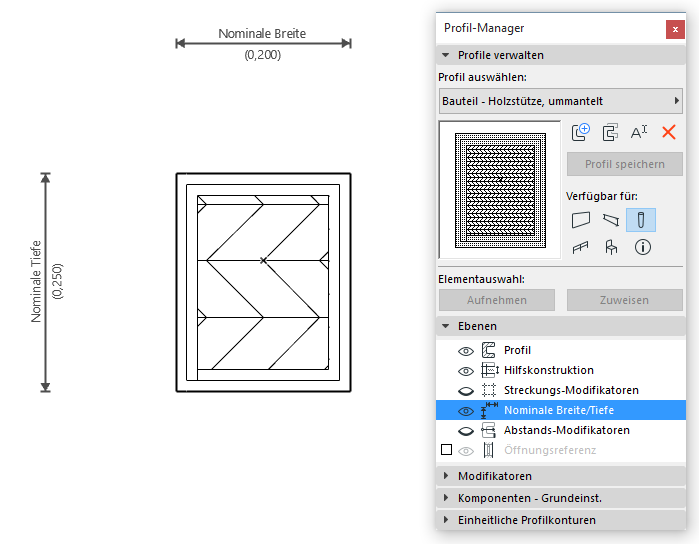The image size is (699, 544).
Task: Click the profile origin cross marker
Action: (x=263, y=260)
